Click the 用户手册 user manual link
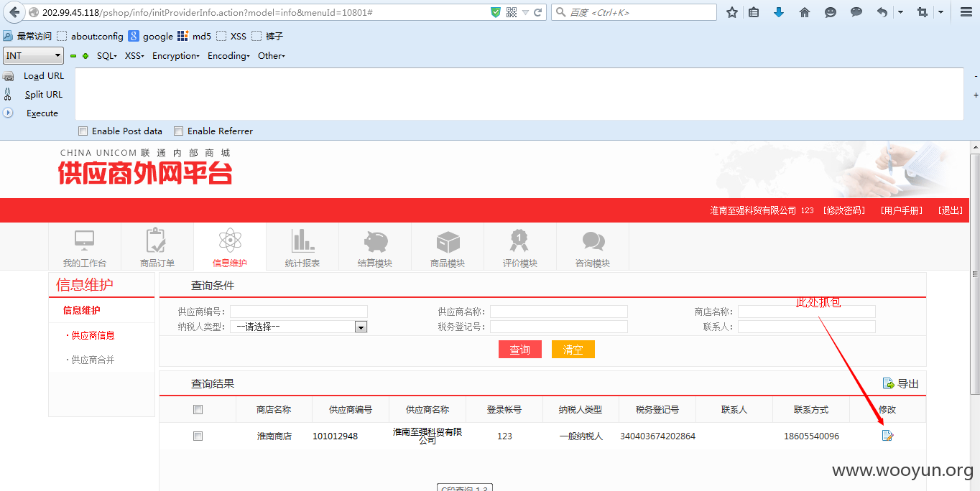The width and height of the screenshot is (980, 491). [902, 210]
